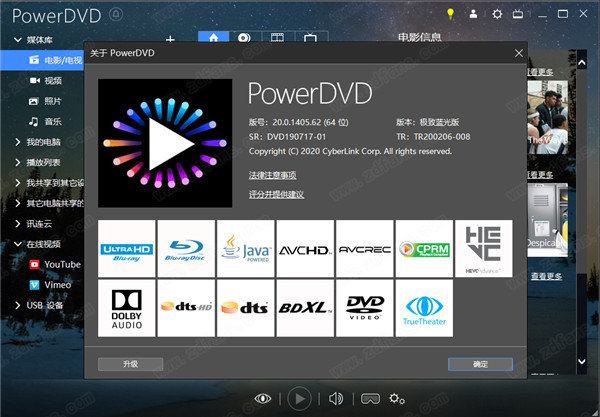Open the 法律注意事项 link
The image size is (600, 417).
click(x=272, y=175)
